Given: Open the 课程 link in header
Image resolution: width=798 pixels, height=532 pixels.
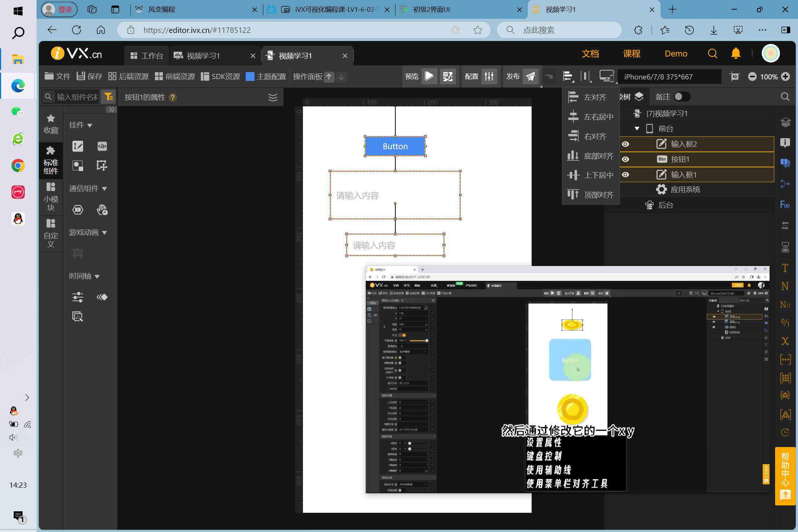Looking at the screenshot, I should tap(632, 54).
